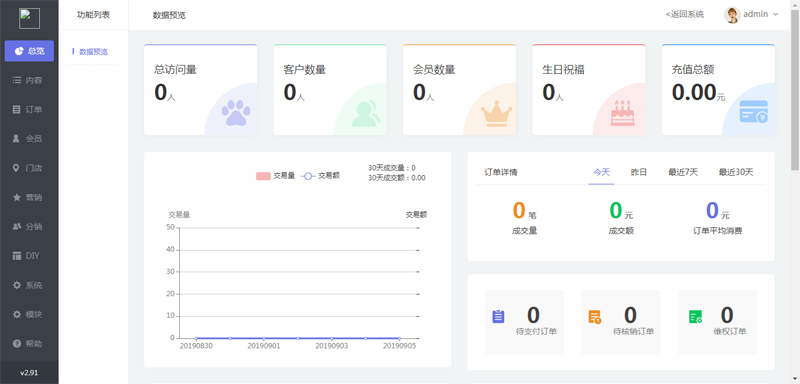Open the 门店 location pin icon

coord(17,168)
